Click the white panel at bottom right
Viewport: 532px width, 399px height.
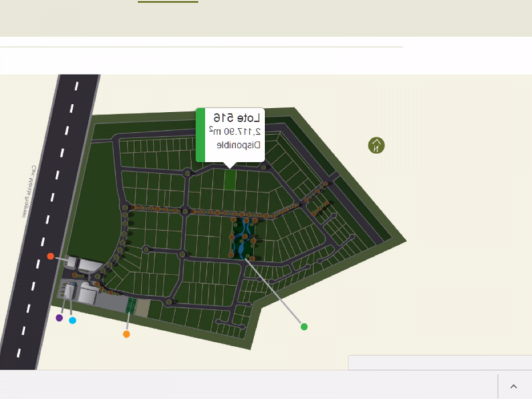pyautogui.click(x=439, y=363)
